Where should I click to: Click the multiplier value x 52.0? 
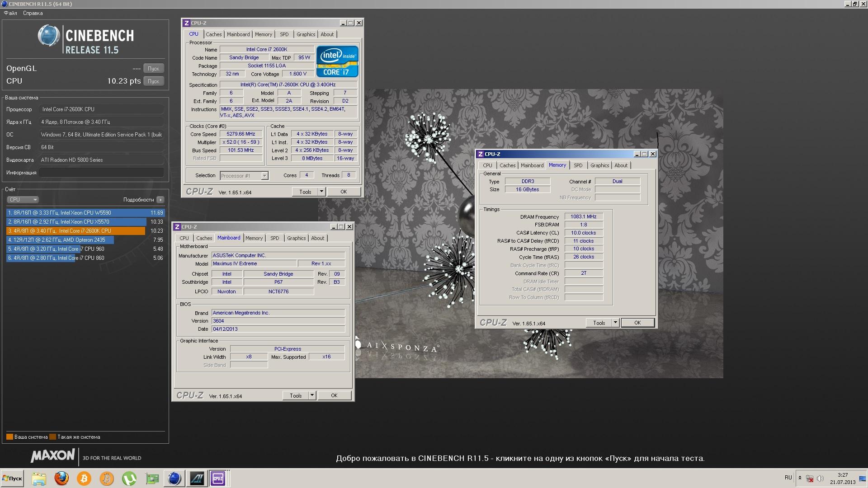tap(241, 142)
